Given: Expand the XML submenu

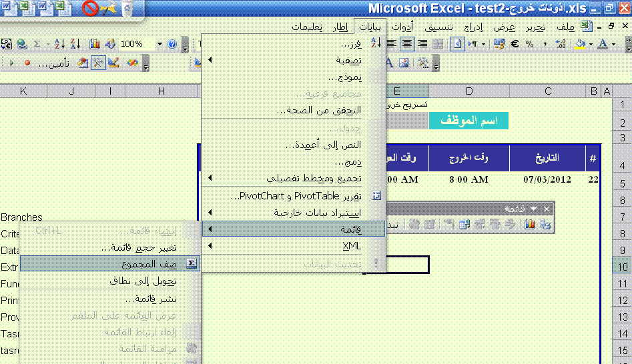Looking at the screenshot, I should (294, 245).
